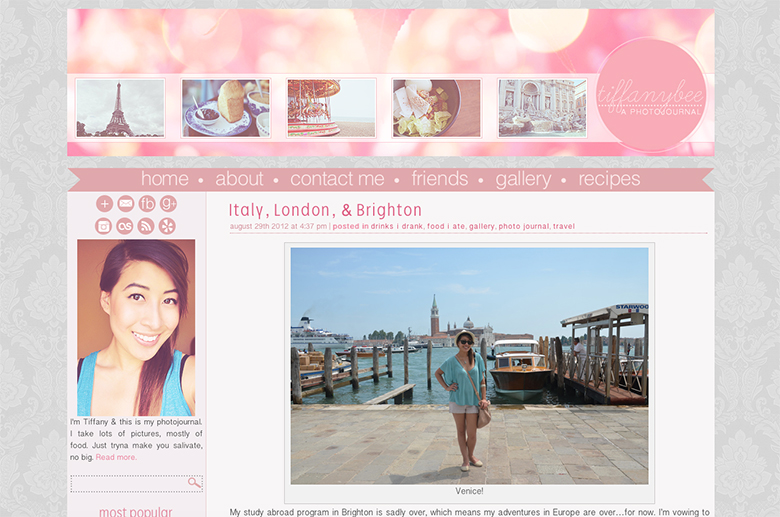Follow the 'Read more.' bio link
Screen dimensions: 780x517
click(x=116, y=457)
